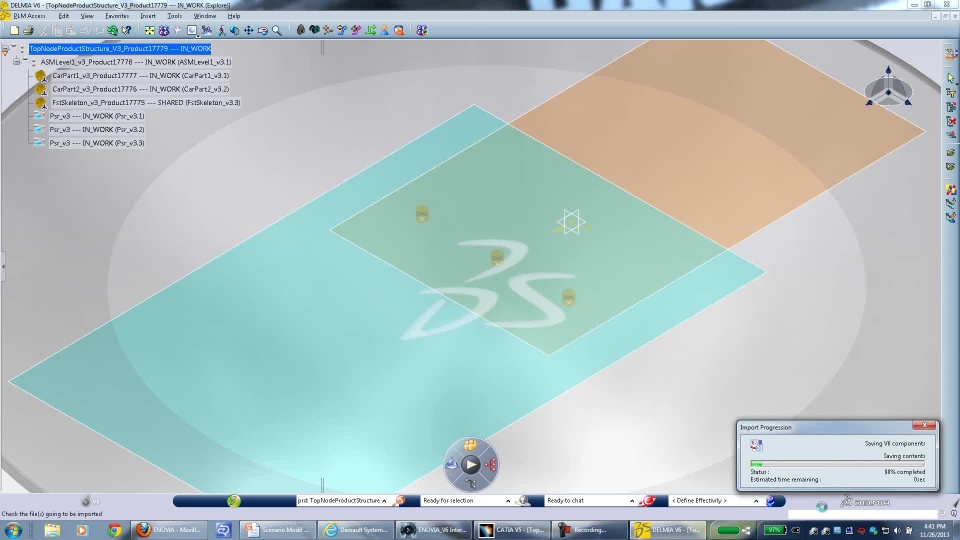Open the Window menu
Viewport: 960px width, 540px height.
pos(204,16)
